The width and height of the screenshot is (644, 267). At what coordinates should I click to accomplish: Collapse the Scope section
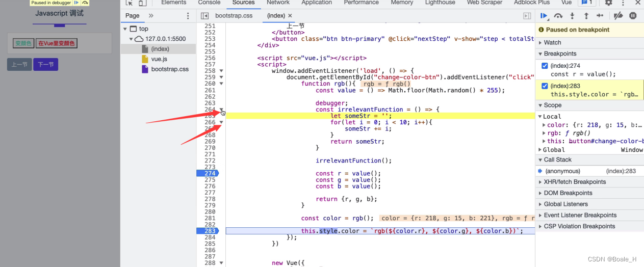tap(589, 105)
